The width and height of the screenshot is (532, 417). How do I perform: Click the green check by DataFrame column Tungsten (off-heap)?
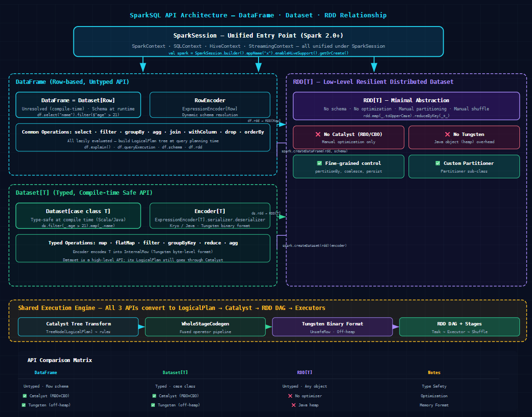coord(24,405)
